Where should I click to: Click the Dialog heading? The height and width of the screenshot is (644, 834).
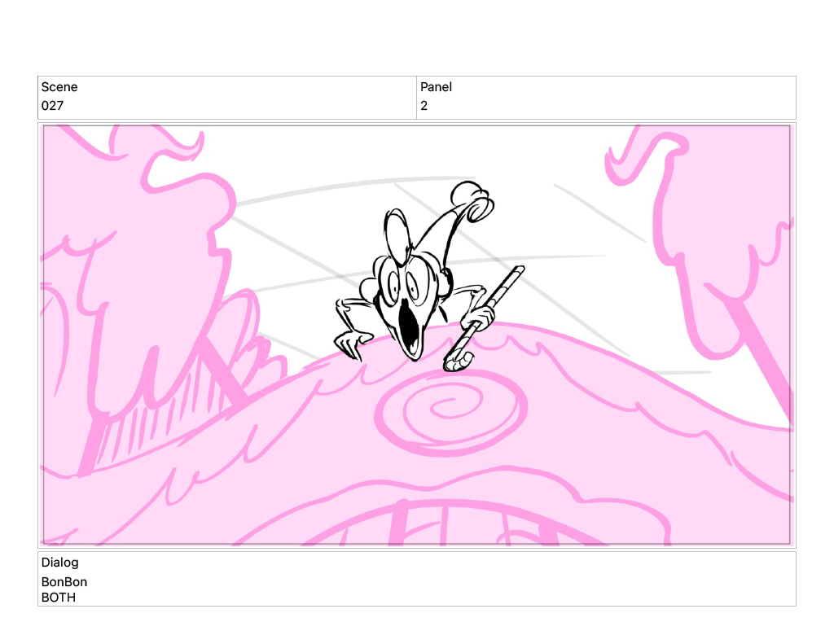[60, 563]
